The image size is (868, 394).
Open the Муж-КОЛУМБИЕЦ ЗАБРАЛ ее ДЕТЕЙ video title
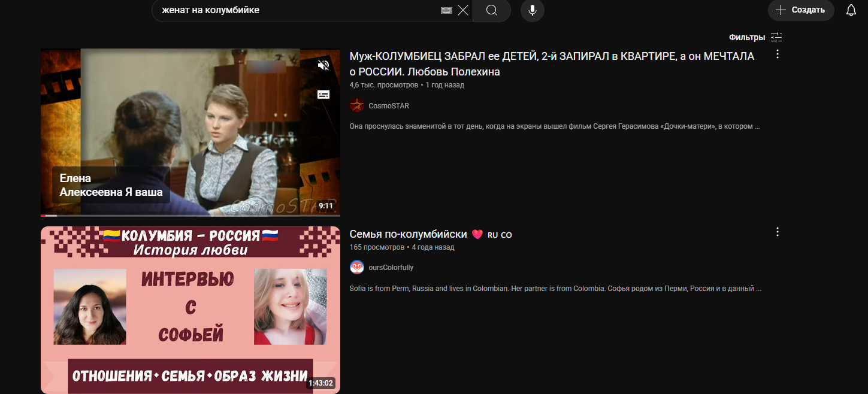click(552, 64)
